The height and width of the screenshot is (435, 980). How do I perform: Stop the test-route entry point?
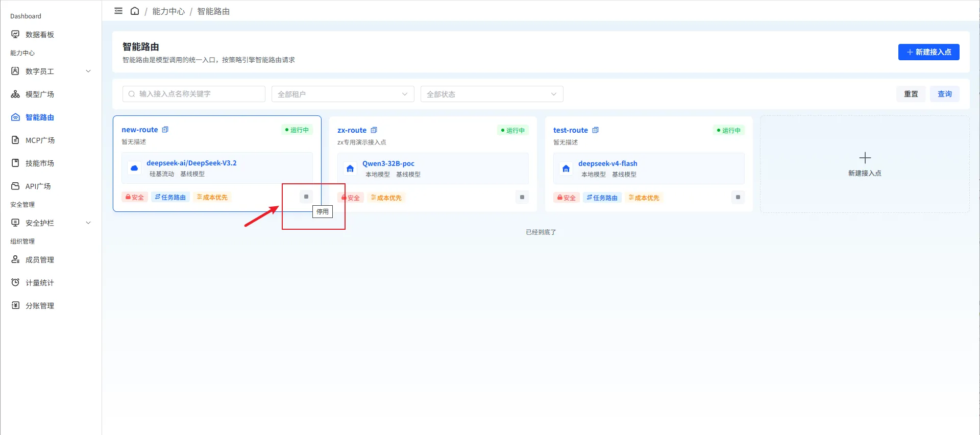(738, 197)
